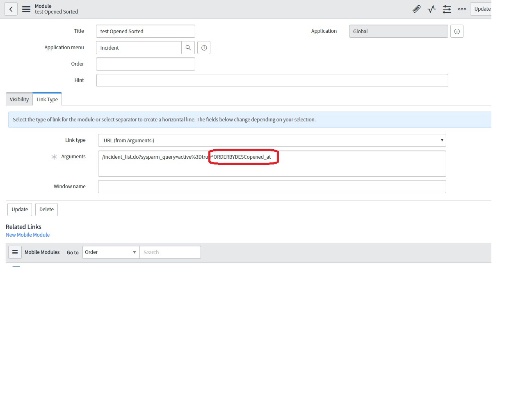Viewport: 525px width, 420px height.
Task: Click the Go to label
Action: pyautogui.click(x=73, y=253)
